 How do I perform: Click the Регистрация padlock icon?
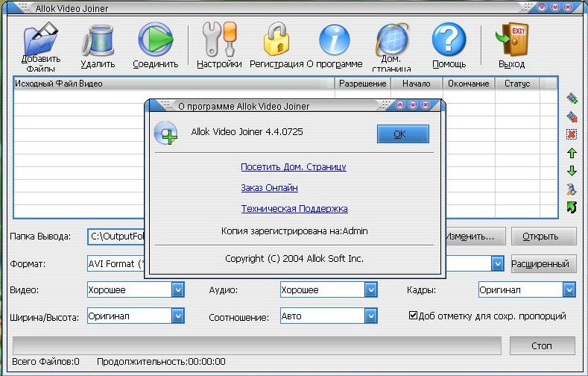click(x=276, y=42)
